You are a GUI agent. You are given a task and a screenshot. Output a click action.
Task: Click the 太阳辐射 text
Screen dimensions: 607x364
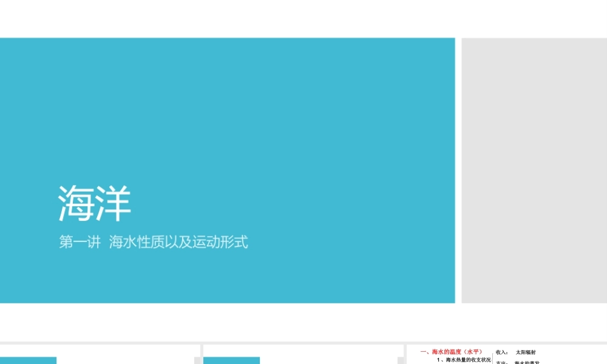525,352
